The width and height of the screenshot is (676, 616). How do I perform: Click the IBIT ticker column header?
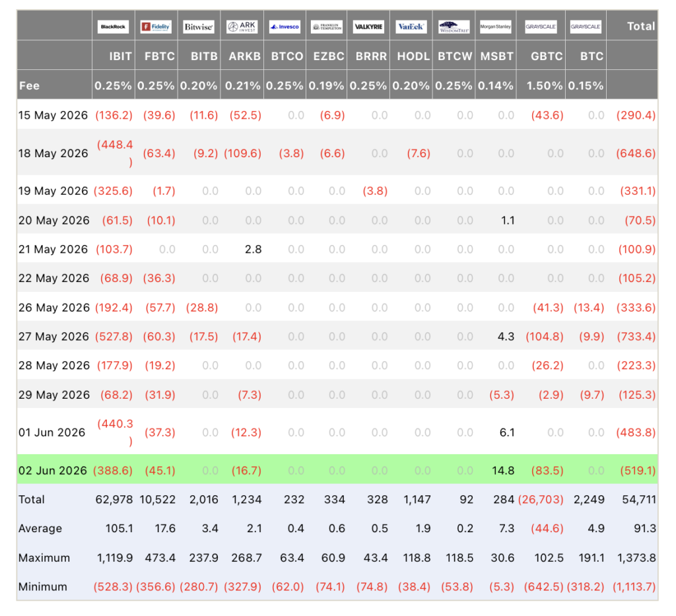click(x=120, y=56)
